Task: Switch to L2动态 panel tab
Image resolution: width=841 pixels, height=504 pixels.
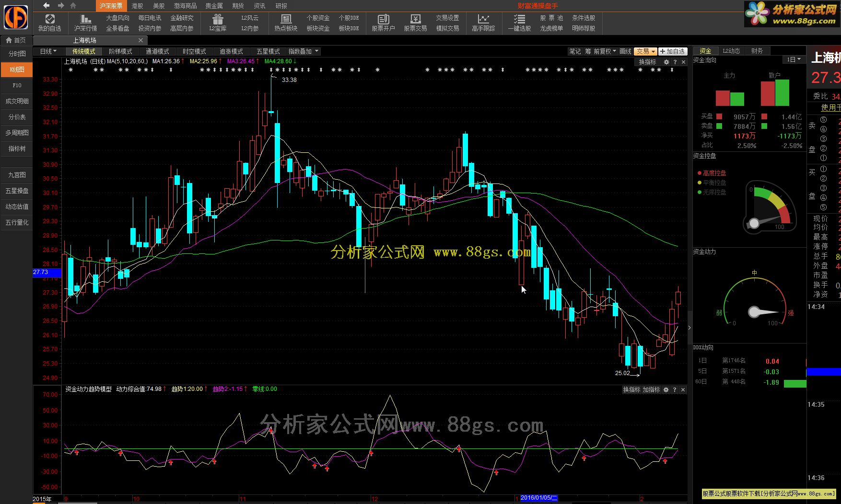Action: (x=731, y=51)
